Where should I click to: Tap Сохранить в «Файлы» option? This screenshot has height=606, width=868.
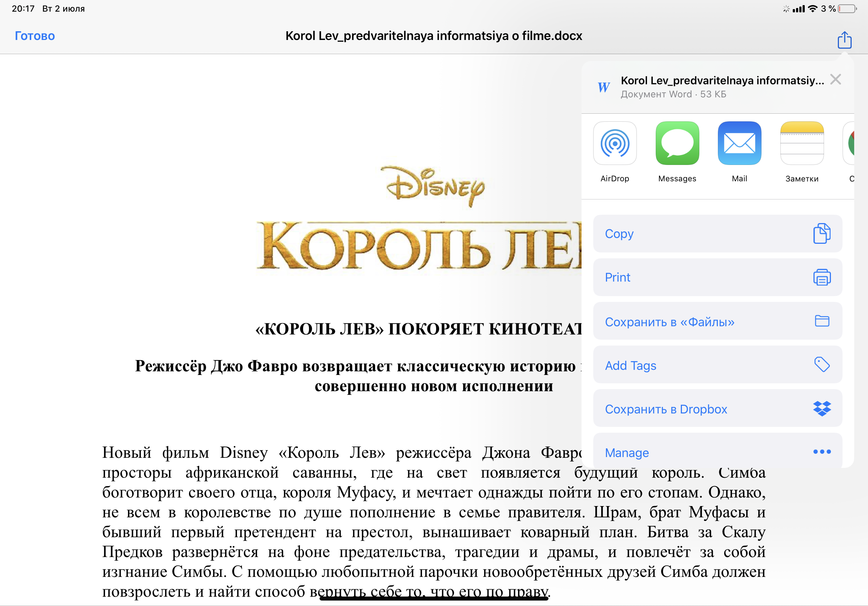[x=717, y=321]
